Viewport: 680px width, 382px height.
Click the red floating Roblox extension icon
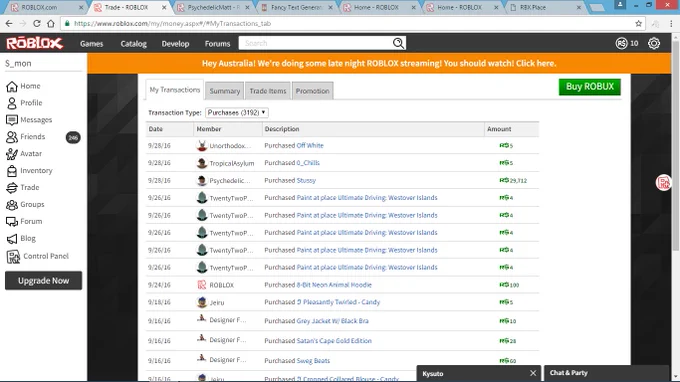[663, 183]
